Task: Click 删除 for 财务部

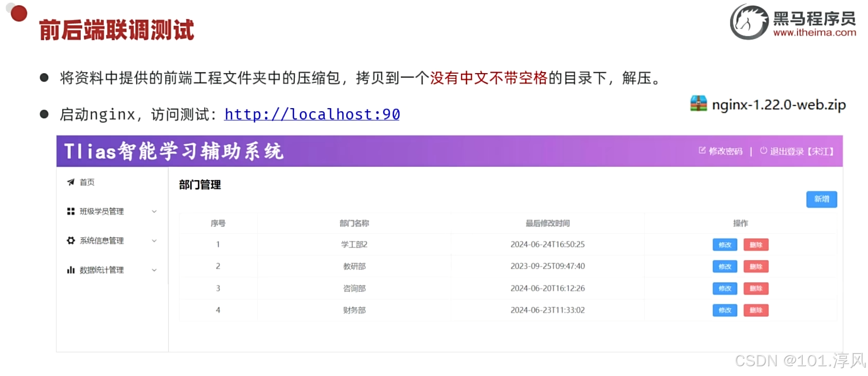Action: click(x=756, y=310)
